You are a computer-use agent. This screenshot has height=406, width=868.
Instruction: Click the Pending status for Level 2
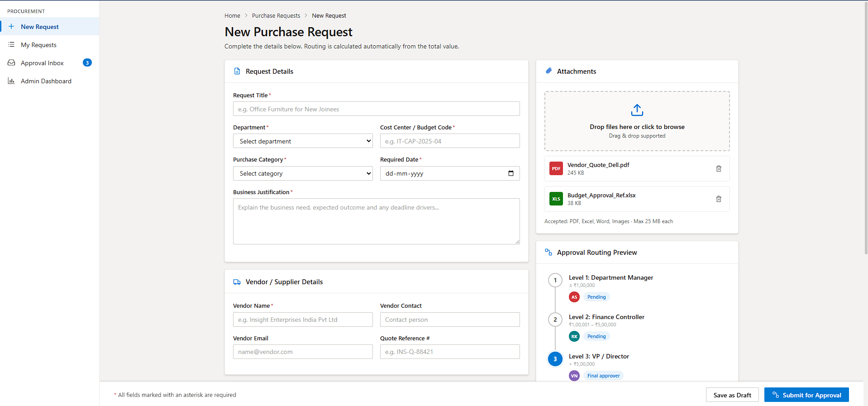pyautogui.click(x=596, y=336)
